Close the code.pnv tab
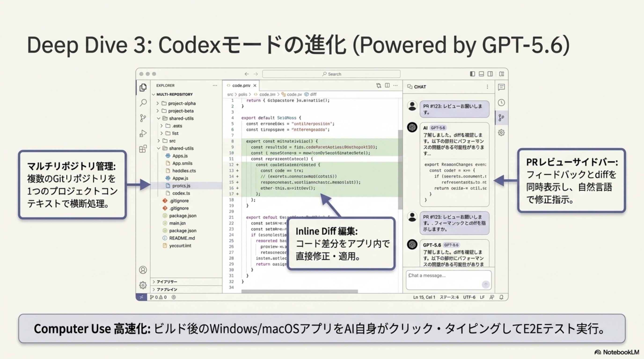This screenshot has height=359, width=644. (255, 85)
